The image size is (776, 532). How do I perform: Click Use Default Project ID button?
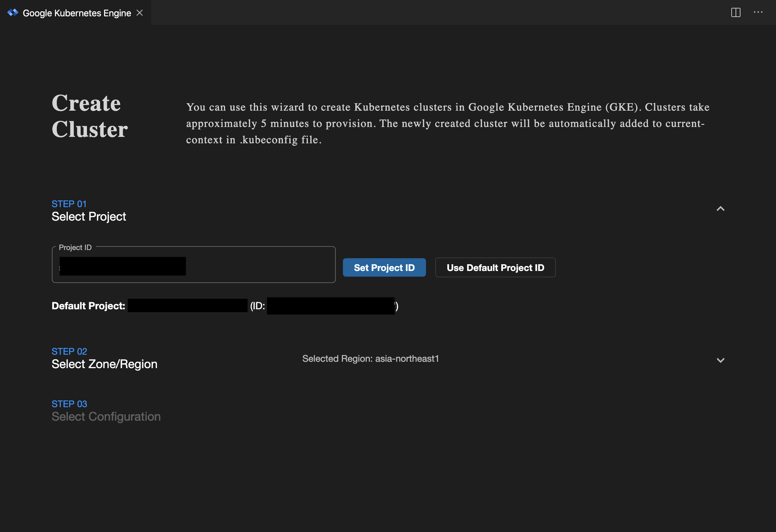[x=495, y=267]
